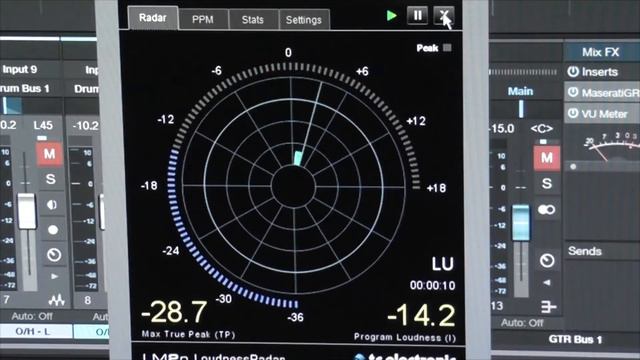Move the channel 13 blue fader
The width and height of the screenshot is (640, 360).
(521, 222)
